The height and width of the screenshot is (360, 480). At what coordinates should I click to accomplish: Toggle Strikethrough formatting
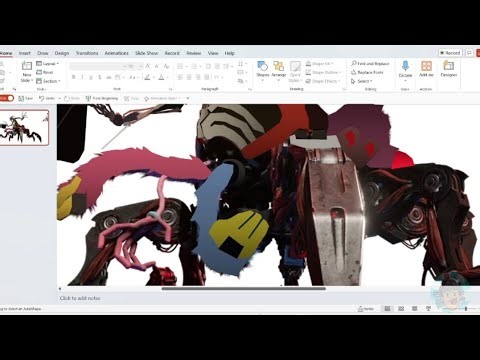[108, 77]
